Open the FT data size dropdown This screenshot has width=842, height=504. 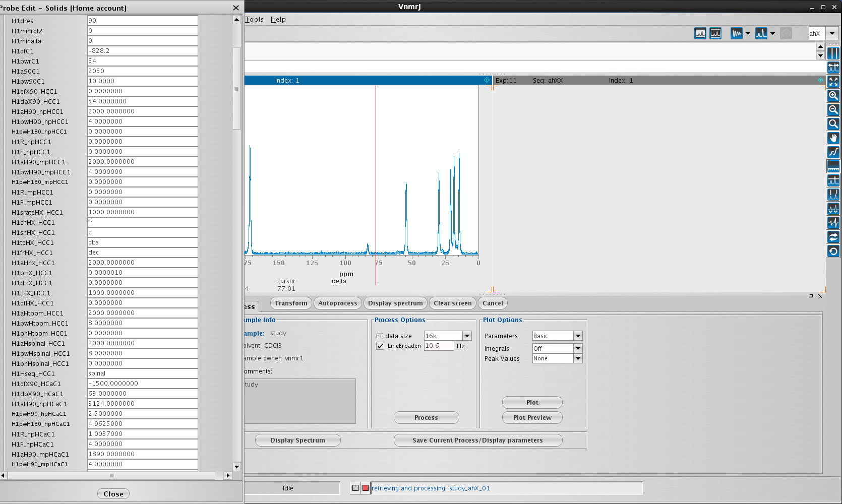[x=467, y=336]
